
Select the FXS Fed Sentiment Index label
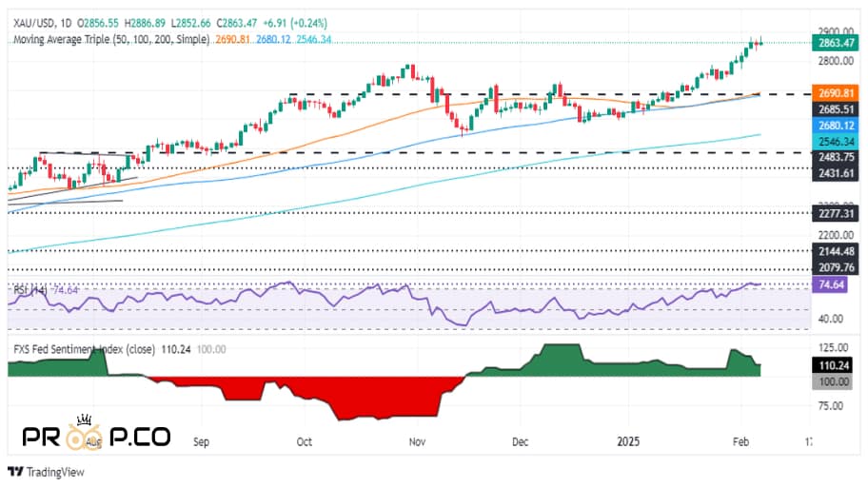(84, 349)
